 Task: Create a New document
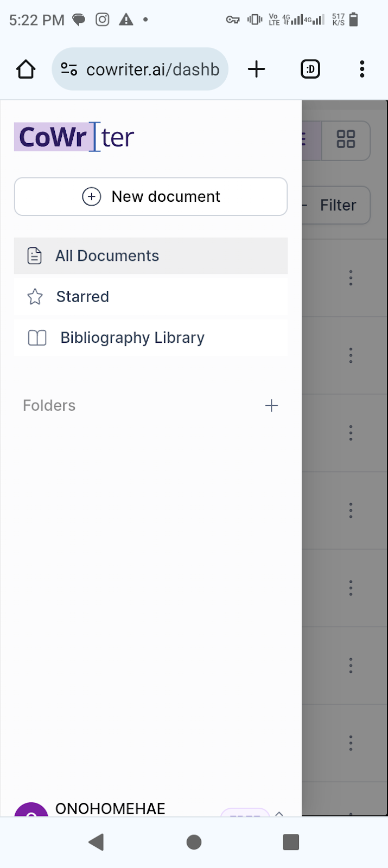[x=151, y=196]
